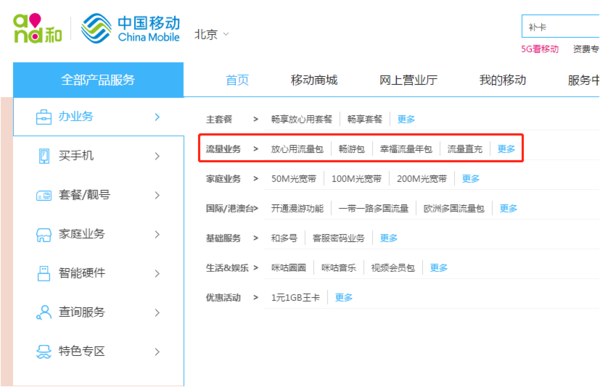Click the 查询服务 person icon

pyautogui.click(x=44, y=312)
